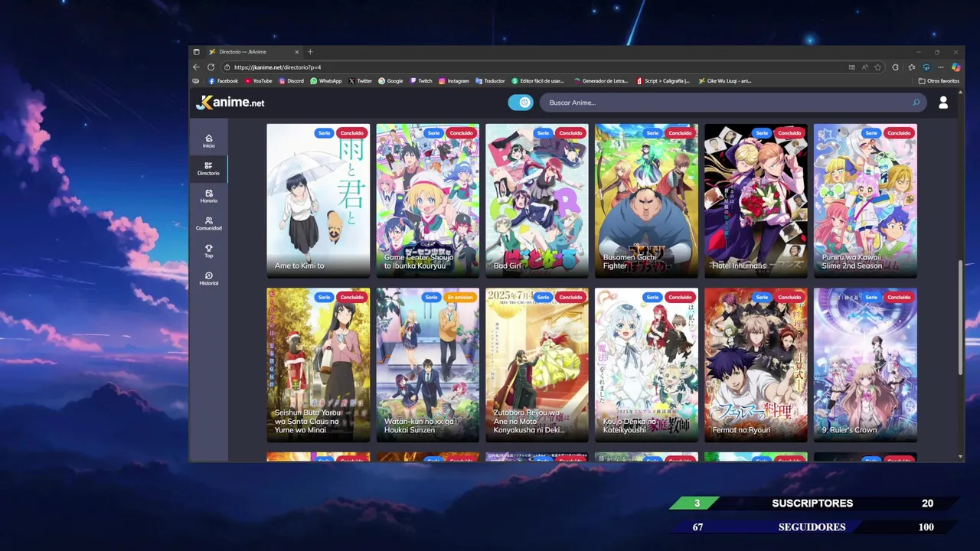Open Puniru wa Kawaii Slime 2nd Season
980x551 pixels.
[865, 201]
